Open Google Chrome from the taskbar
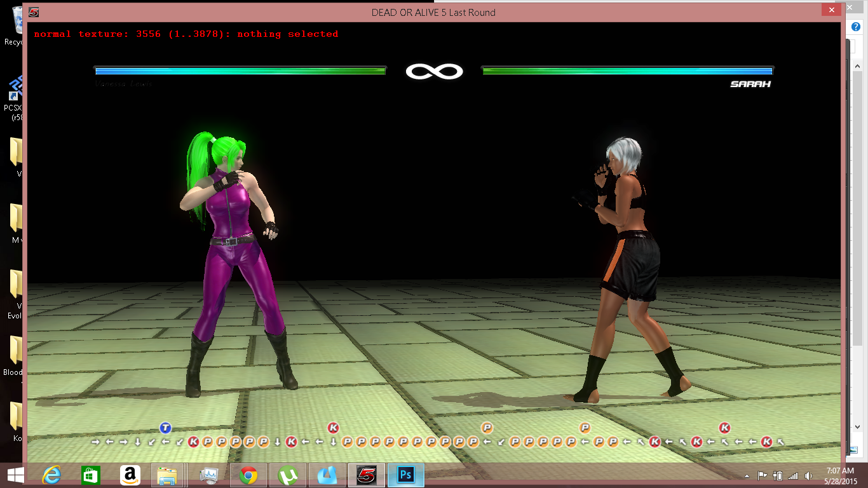The image size is (868, 488). (248, 475)
